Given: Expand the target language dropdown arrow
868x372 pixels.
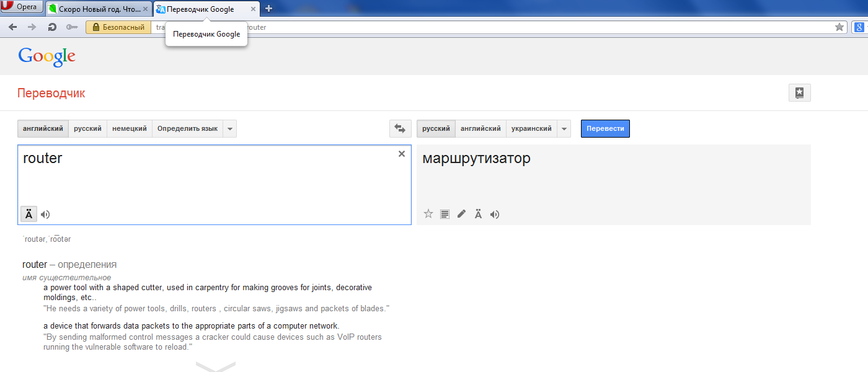Looking at the screenshot, I should click(x=564, y=129).
